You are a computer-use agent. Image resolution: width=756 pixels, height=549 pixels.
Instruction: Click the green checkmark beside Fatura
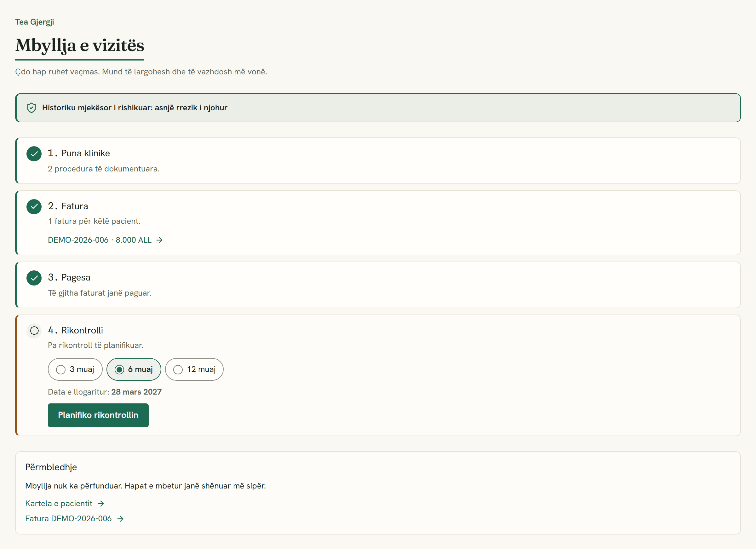[34, 206]
